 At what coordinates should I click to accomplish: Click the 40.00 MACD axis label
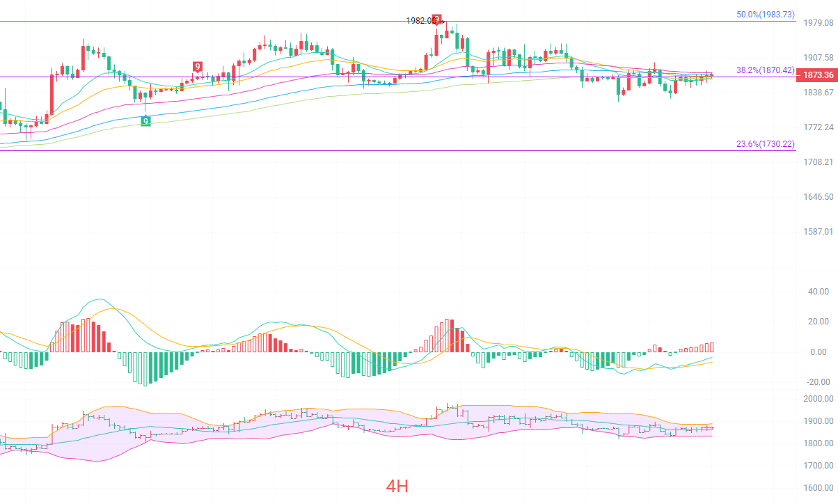[x=818, y=291]
